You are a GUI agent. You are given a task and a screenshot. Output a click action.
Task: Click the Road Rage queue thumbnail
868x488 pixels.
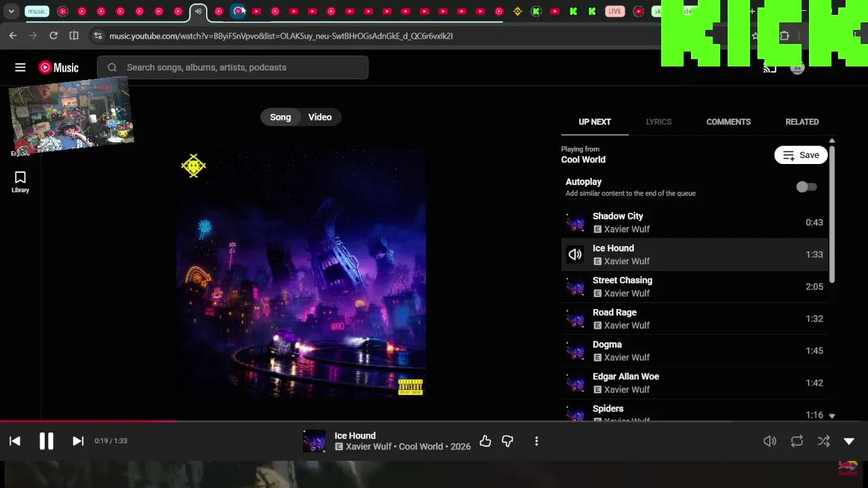(575, 319)
